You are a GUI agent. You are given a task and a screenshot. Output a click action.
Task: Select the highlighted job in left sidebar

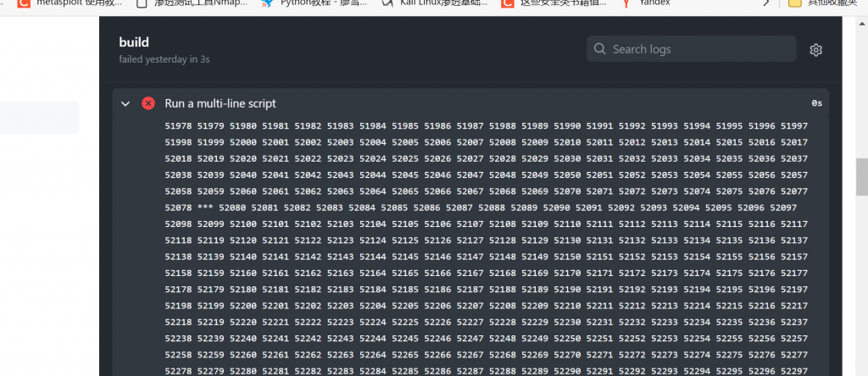coord(40,118)
